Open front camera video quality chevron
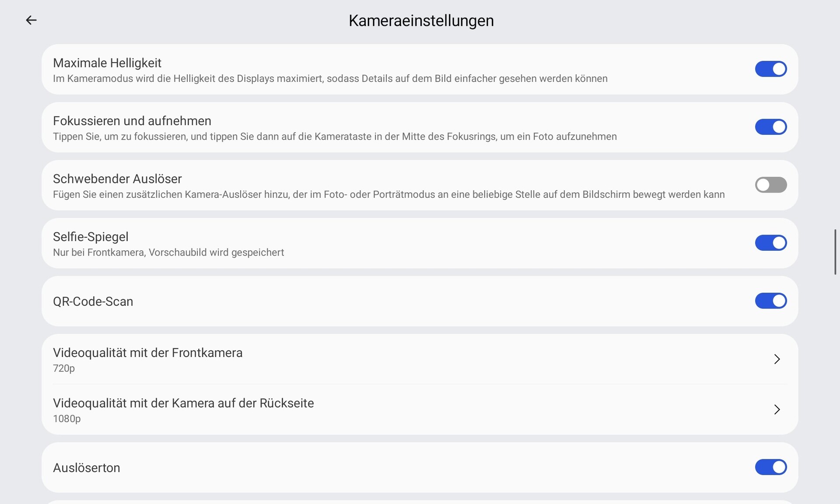 click(x=777, y=359)
